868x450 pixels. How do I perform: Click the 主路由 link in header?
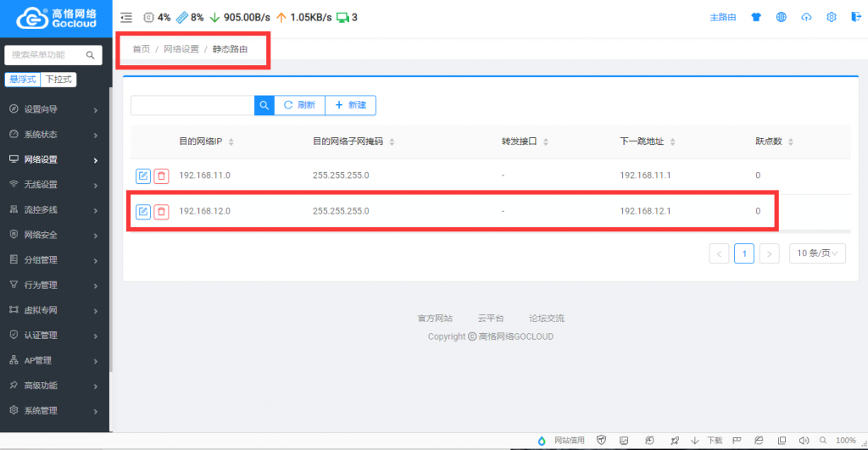click(723, 18)
